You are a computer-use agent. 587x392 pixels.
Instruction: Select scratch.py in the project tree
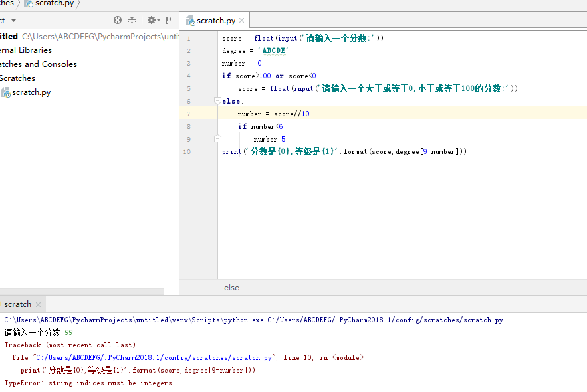pyautogui.click(x=31, y=92)
